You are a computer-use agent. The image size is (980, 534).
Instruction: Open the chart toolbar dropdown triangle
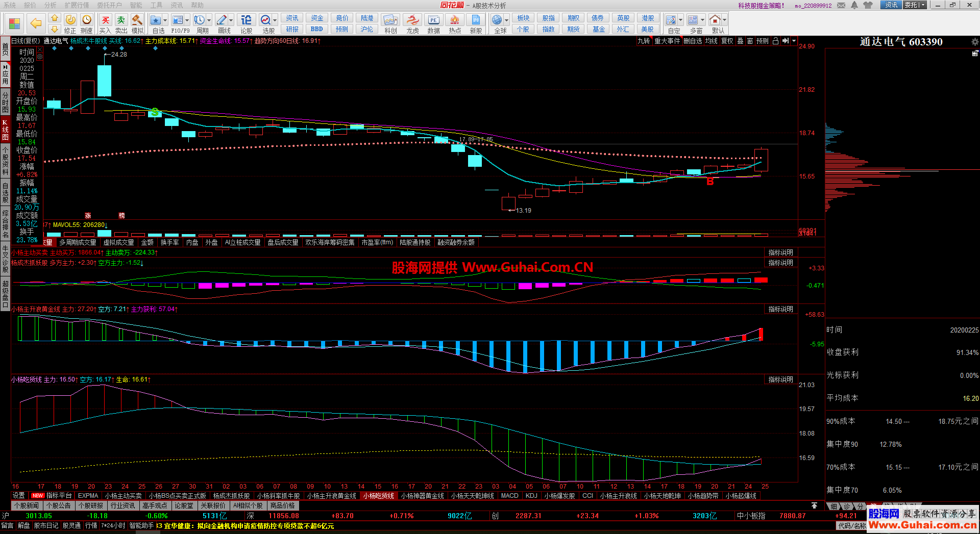click(794, 41)
